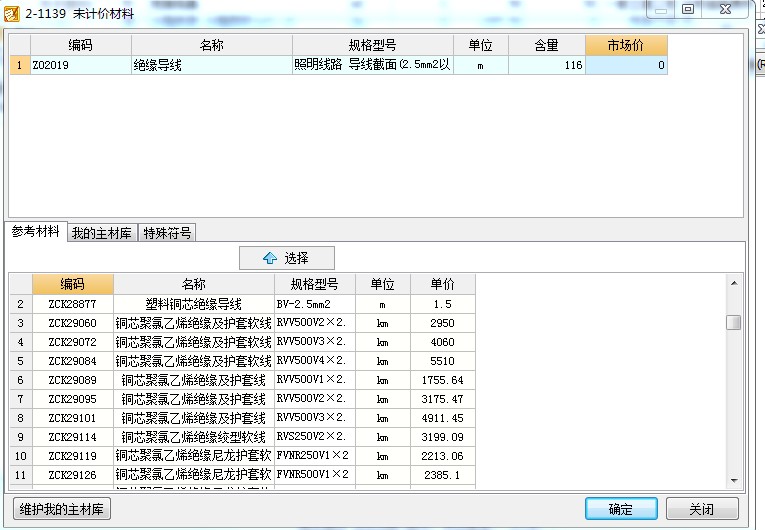
Task: Click the 单价 column header
Action: pyautogui.click(x=443, y=284)
